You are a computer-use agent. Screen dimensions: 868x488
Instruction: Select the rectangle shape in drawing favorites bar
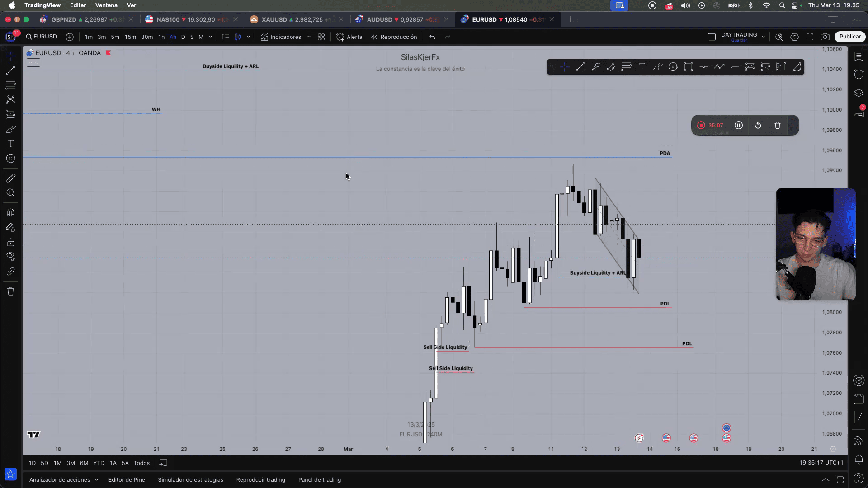(x=688, y=67)
